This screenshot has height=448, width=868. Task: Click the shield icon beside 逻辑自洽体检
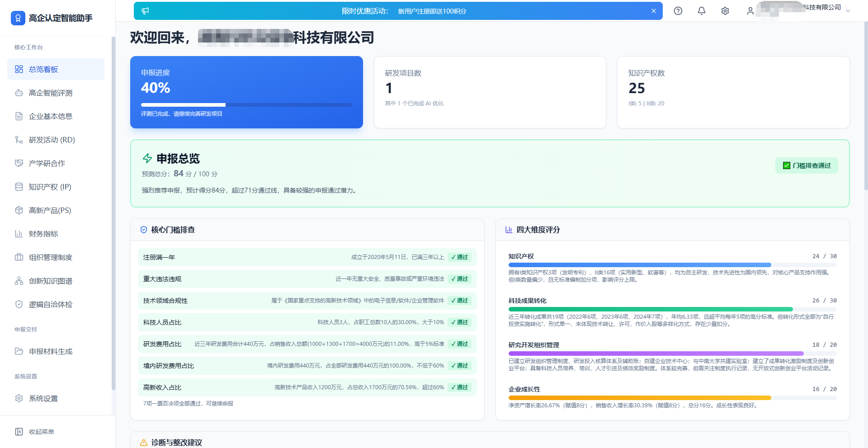point(19,304)
